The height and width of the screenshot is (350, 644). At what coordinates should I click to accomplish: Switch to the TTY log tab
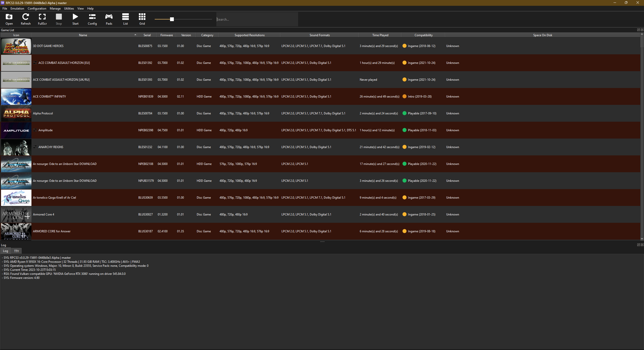[17, 251]
